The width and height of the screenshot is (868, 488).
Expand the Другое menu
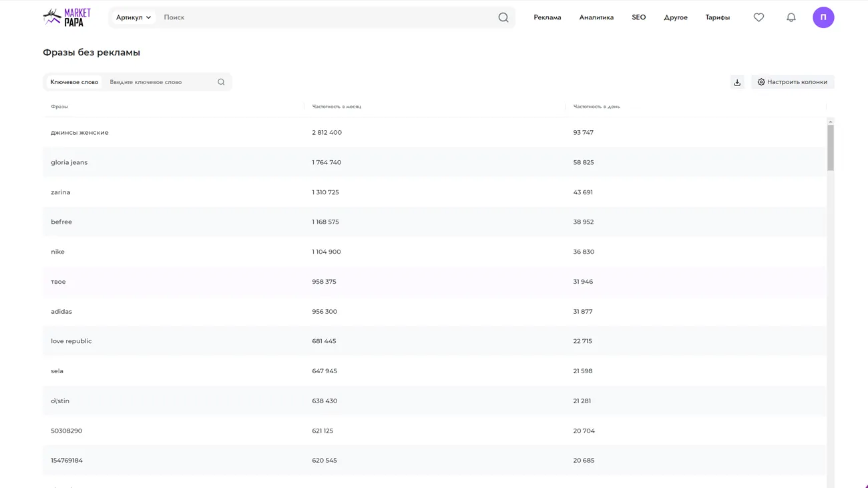pyautogui.click(x=675, y=17)
